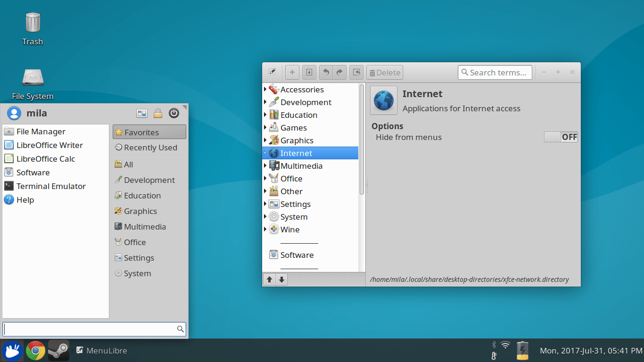Move the selected item up with the arrow button

[x=269, y=279]
